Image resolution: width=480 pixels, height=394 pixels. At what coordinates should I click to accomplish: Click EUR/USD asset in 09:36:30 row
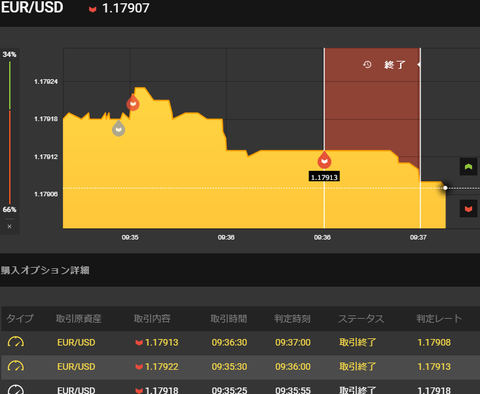click(76, 342)
